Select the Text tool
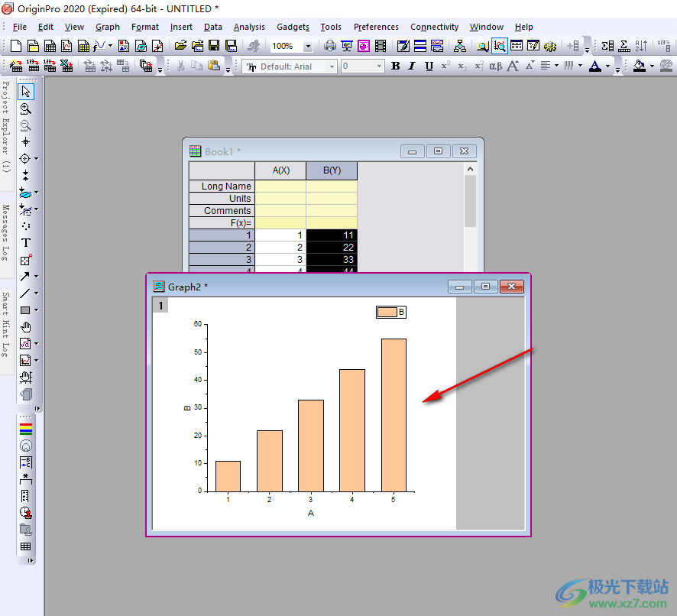 click(26, 243)
